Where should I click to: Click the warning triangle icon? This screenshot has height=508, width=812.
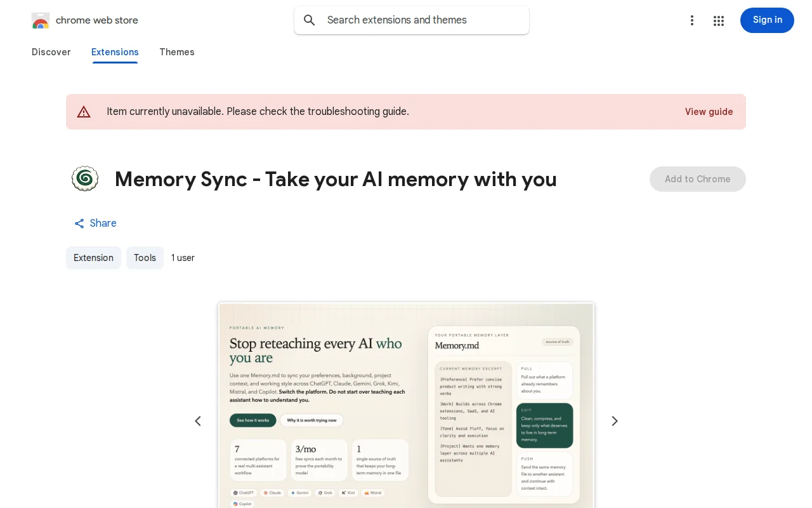84,112
